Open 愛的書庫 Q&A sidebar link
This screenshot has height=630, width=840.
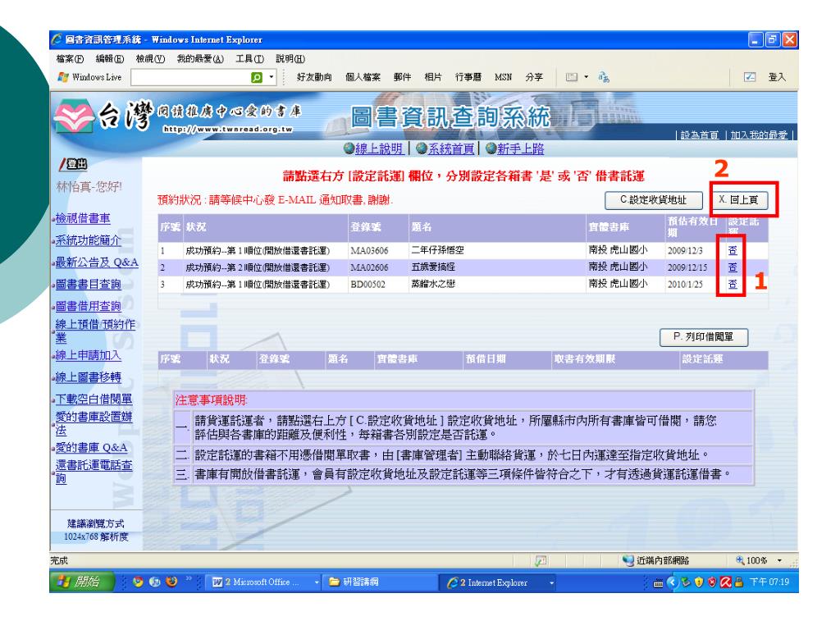92,448
